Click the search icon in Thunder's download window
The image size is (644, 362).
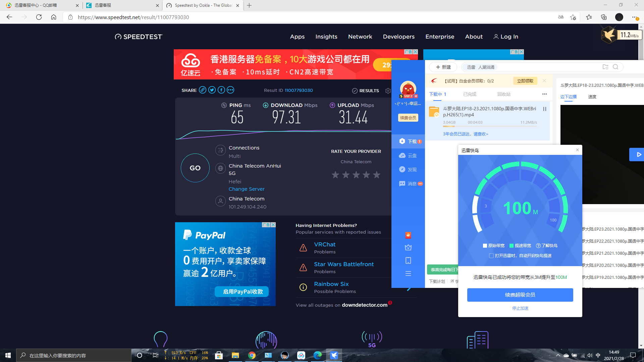615,67
